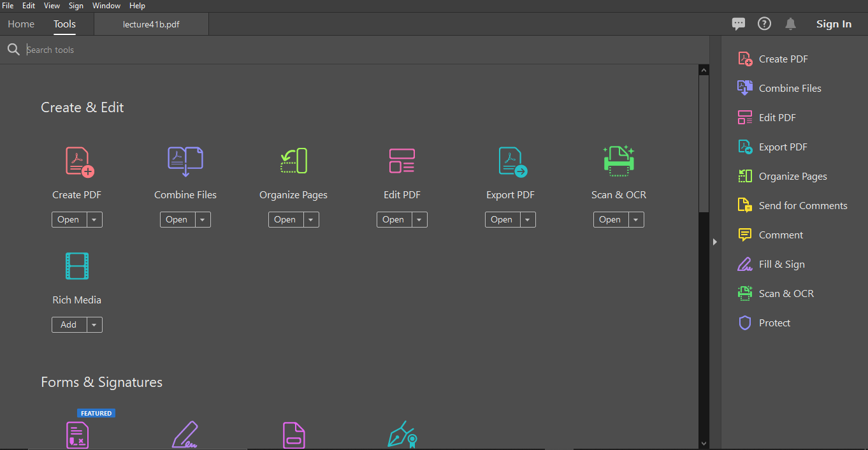Open the Edit menu
868x450 pixels.
[29, 5]
